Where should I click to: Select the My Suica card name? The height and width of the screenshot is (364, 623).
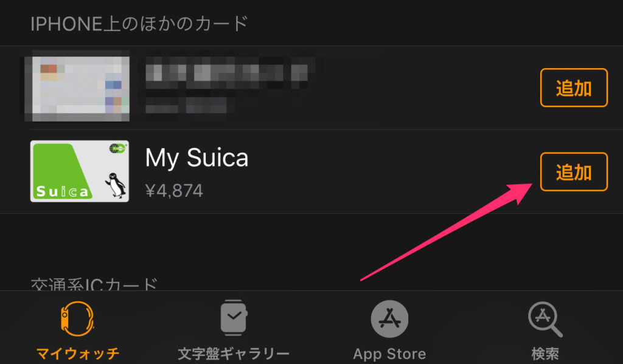[197, 158]
